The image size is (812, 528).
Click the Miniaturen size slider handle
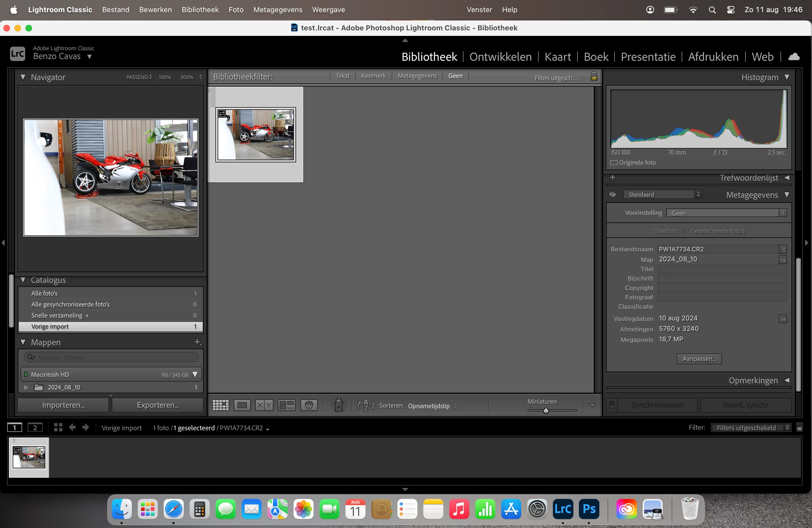click(x=546, y=410)
